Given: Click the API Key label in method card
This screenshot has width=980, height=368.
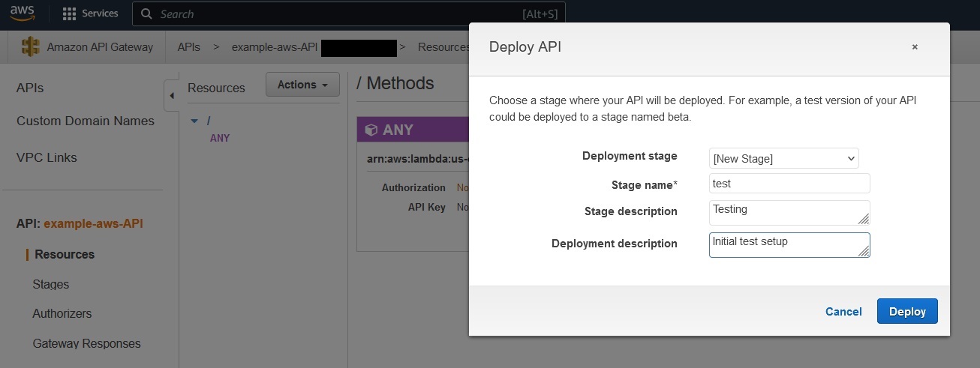Looking at the screenshot, I should pyautogui.click(x=427, y=207).
